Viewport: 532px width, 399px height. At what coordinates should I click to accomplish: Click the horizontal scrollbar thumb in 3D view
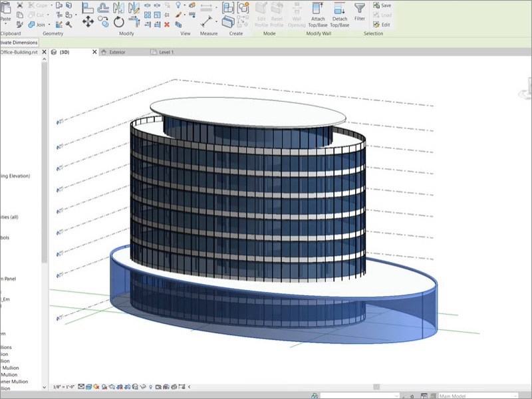click(x=376, y=387)
